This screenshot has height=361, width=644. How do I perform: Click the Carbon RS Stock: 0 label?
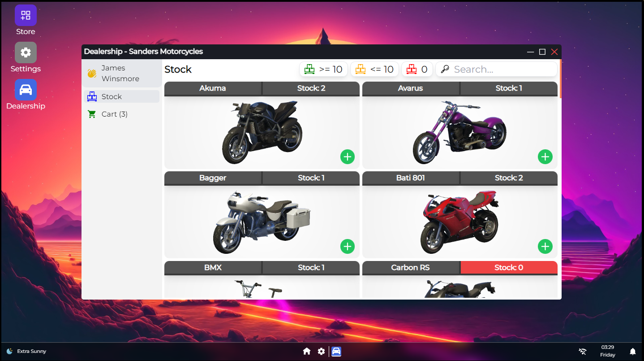(x=509, y=268)
